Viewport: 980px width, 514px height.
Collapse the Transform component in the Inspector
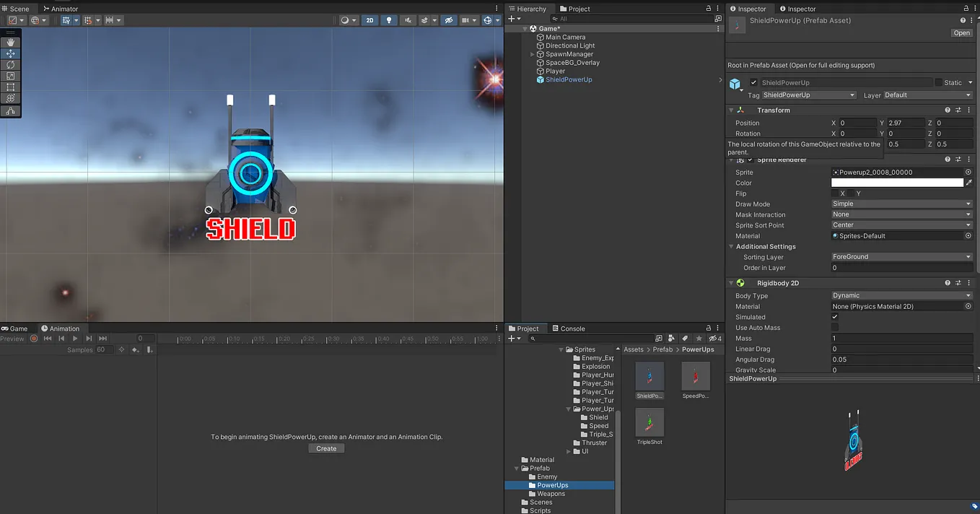click(731, 110)
